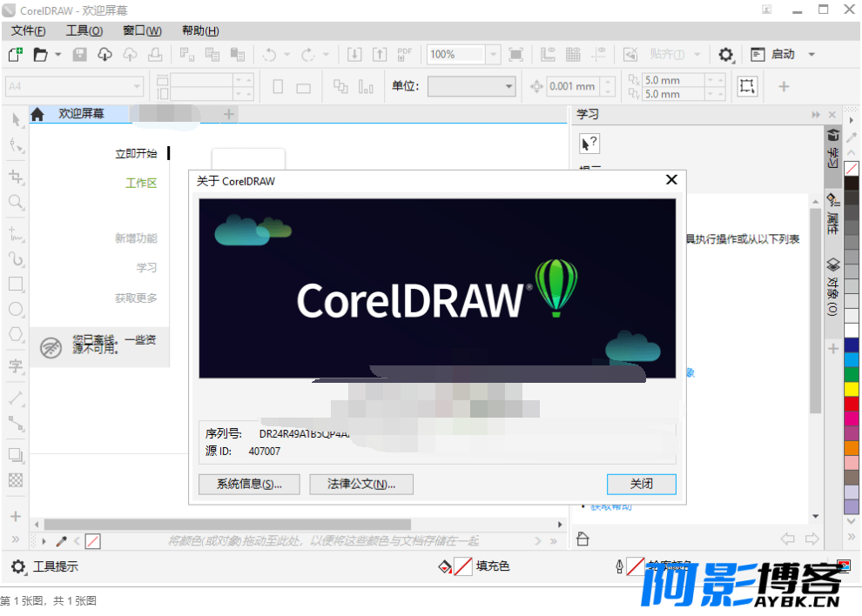
Task: Open the 文件 menu
Action: [x=28, y=30]
